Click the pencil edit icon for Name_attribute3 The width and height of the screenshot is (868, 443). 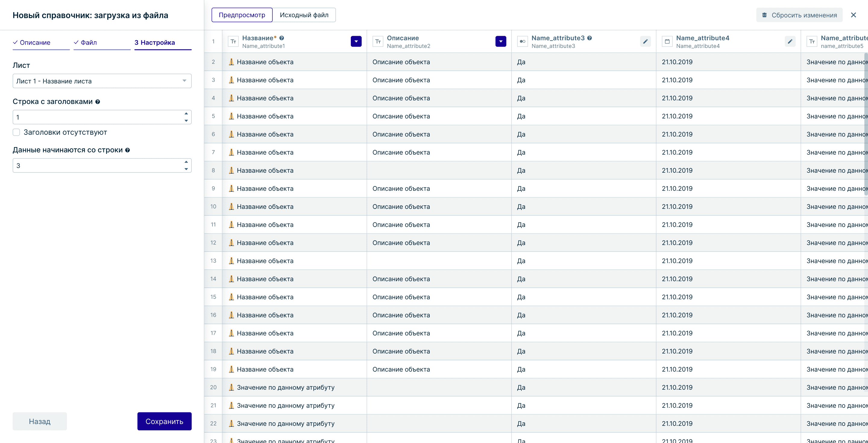click(645, 41)
